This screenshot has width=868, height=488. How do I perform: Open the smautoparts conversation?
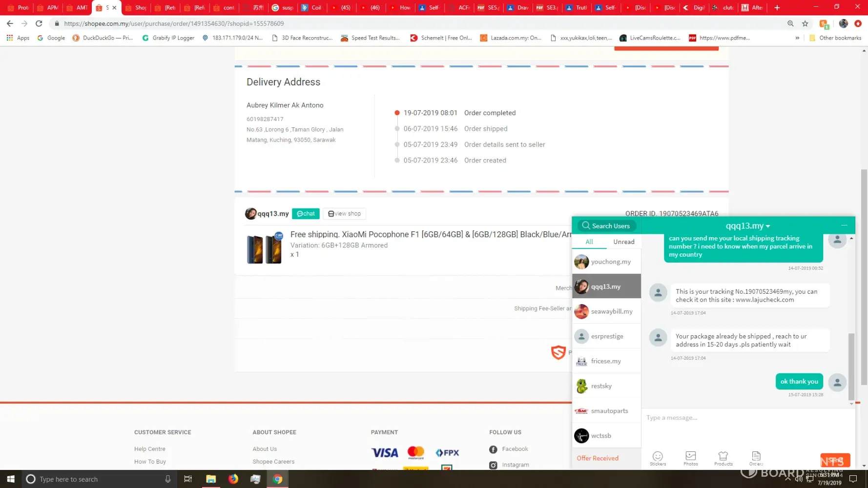click(606, 411)
